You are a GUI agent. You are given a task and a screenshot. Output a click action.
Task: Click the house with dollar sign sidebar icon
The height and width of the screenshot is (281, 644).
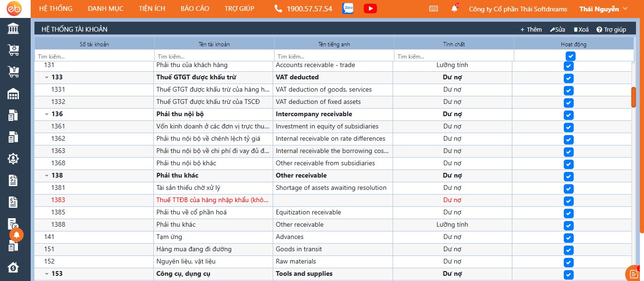point(13,267)
